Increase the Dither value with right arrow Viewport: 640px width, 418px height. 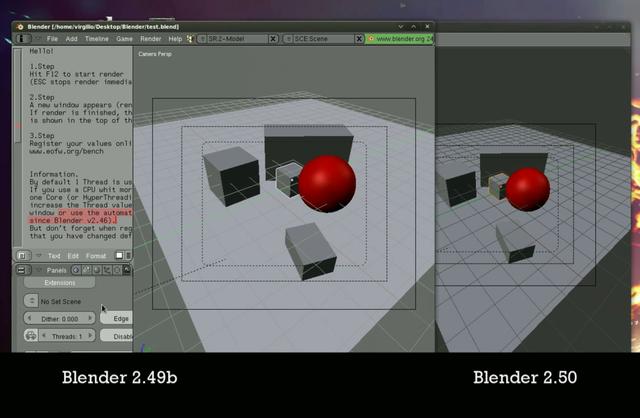pos(90,318)
